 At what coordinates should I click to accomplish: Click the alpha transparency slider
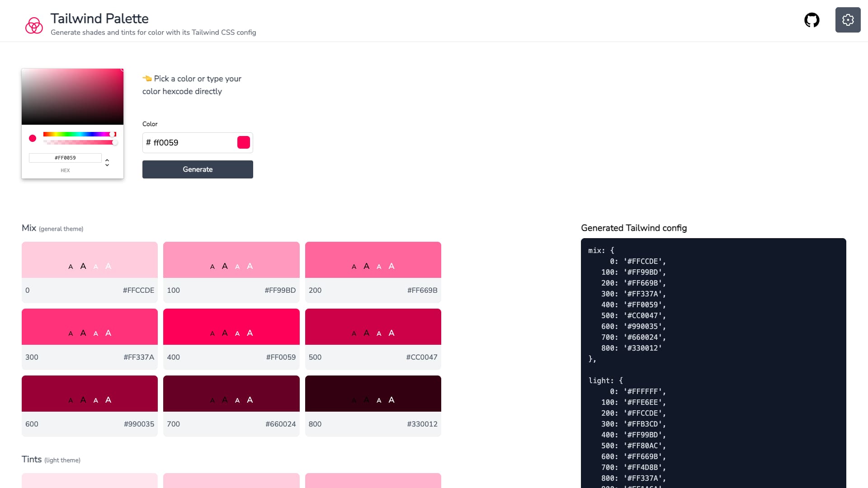pos(79,142)
